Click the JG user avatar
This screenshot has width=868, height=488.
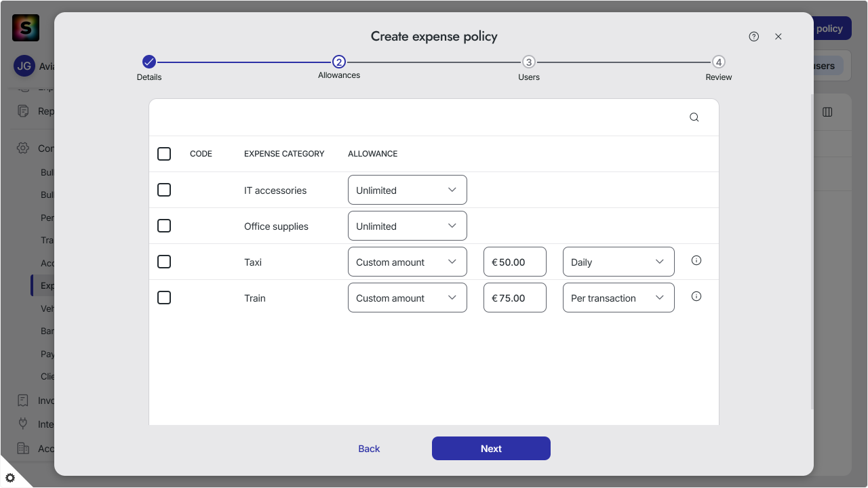pyautogui.click(x=24, y=66)
